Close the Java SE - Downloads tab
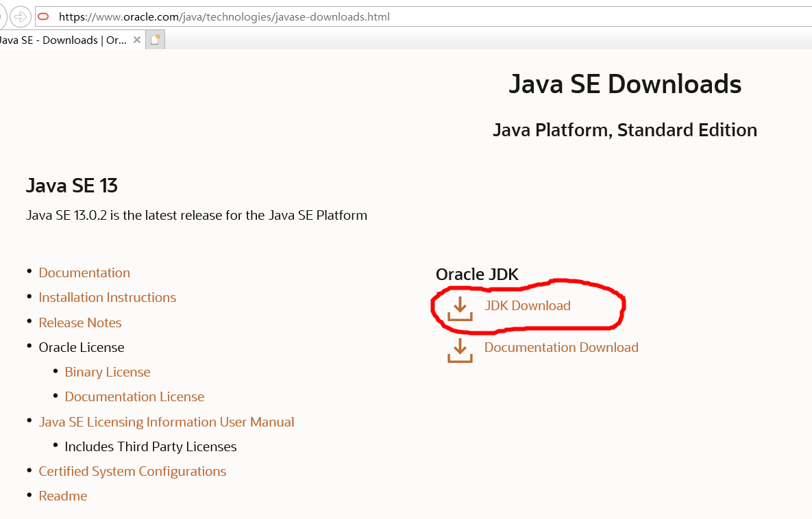The image size is (812, 519). [x=137, y=40]
